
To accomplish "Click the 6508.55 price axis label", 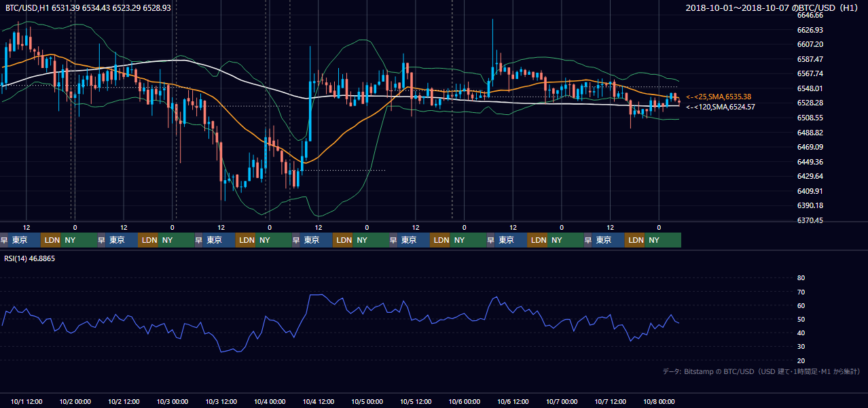I will 810,118.
